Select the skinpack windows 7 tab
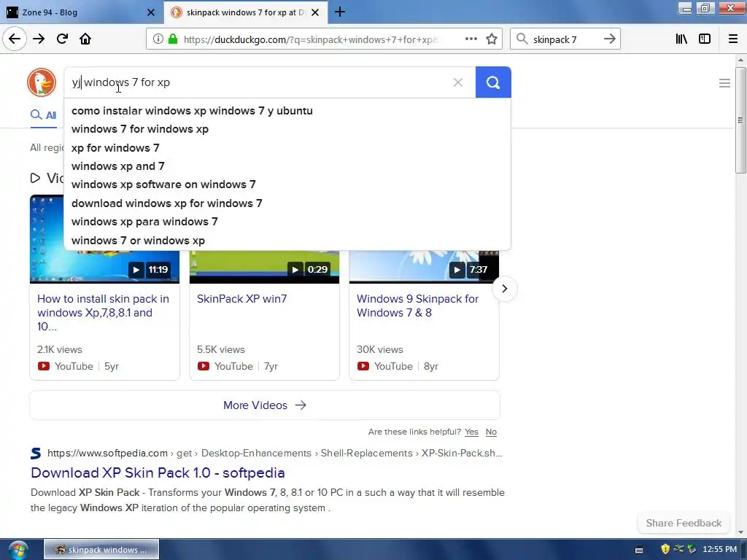747x560 pixels. coord(245,12)
